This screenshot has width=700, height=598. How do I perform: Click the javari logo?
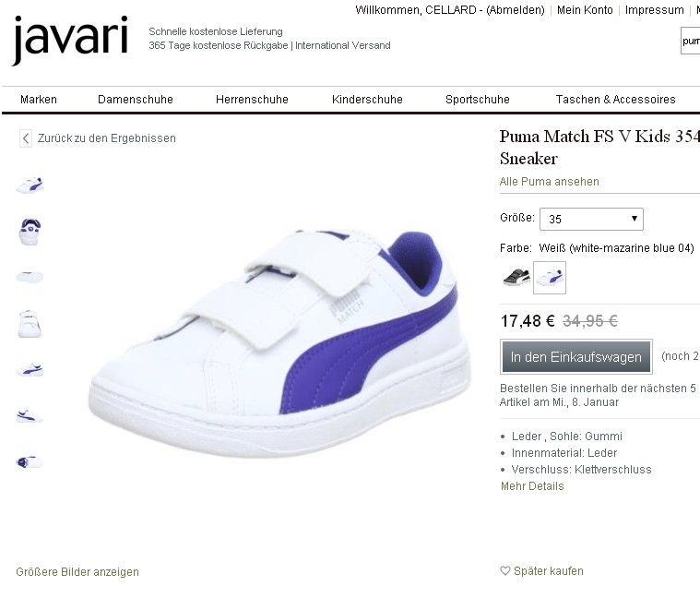tap(70, 41)
